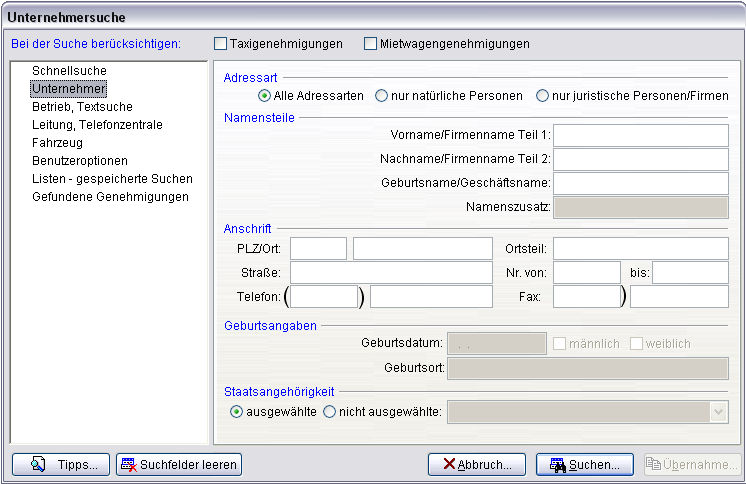Switch to Betrieb, Textsuche section

[x=82, y=107]
